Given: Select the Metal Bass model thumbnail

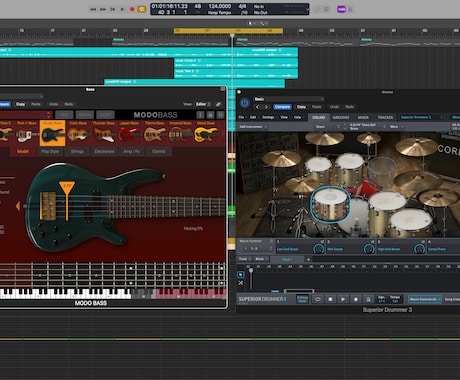Looking at the screenshot, I should click(206, 133).
